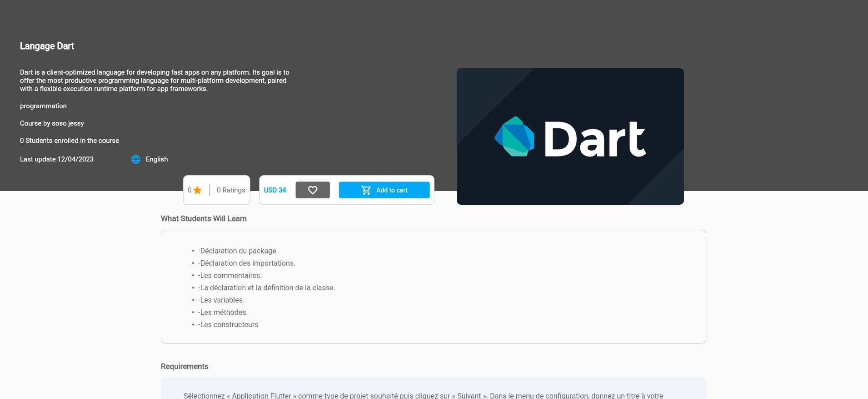The height and width of the screenshot is (399, 868).
Task: Click the Last update 12/04/2023 text
Action: coord(57,159)
